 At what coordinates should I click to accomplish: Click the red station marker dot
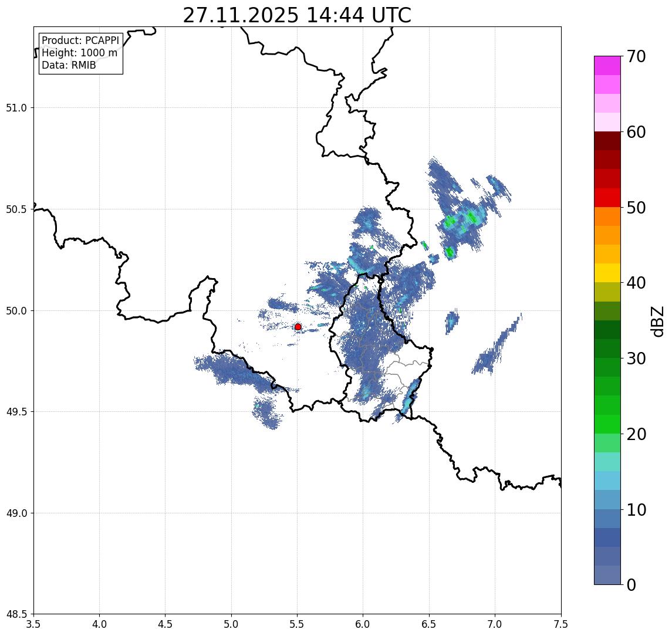pos(298,327)
